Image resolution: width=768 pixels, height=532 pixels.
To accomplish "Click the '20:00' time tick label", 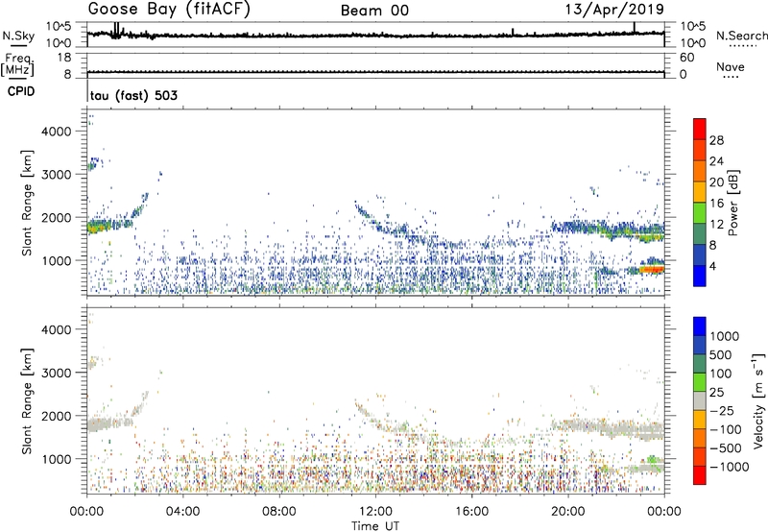I will tap(568, 512).
